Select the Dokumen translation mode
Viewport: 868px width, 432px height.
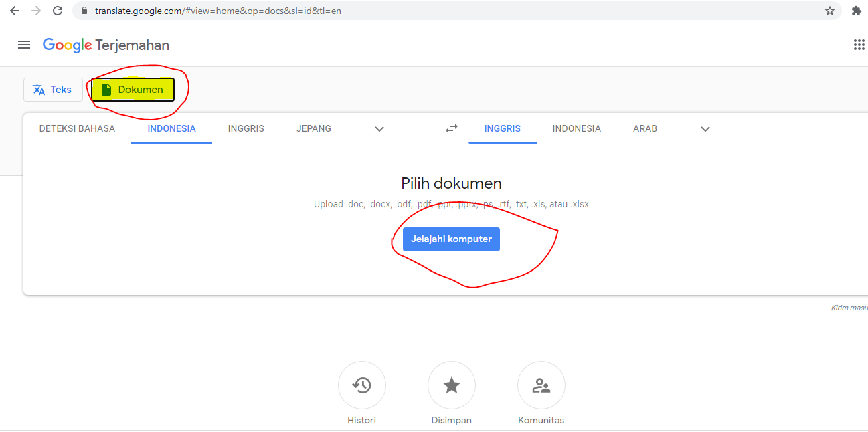[133, 90]
